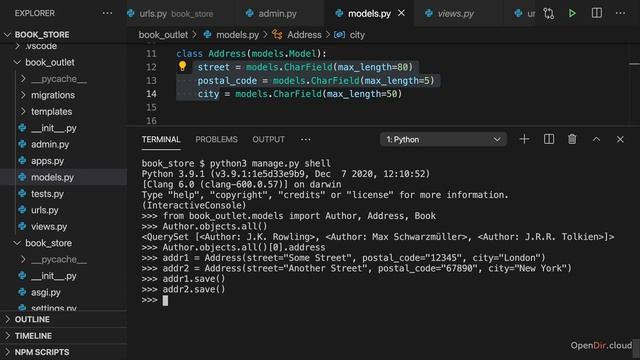640x360 pixels.
Task: Switch to the urls.py book_store tab
Action: (176, 14)
